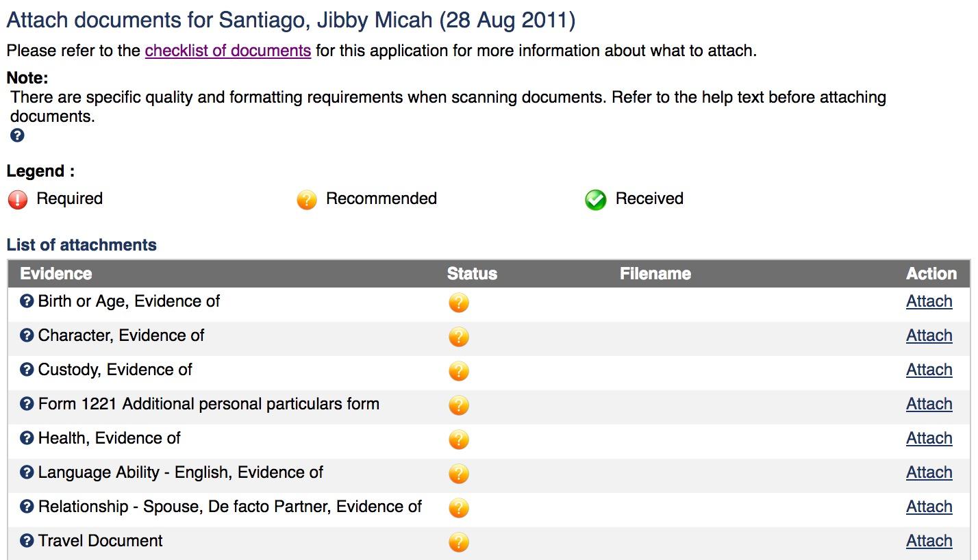
Task: Open help for Language Ability English
Action: (x=27, y=472)
